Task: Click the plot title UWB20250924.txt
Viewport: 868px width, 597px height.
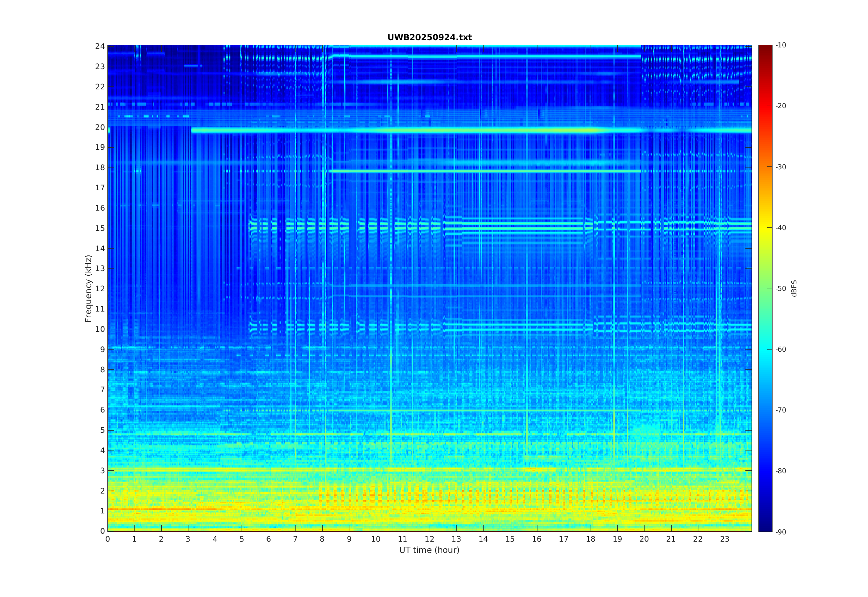Action: pyautogui.click(x=429, y=37)
